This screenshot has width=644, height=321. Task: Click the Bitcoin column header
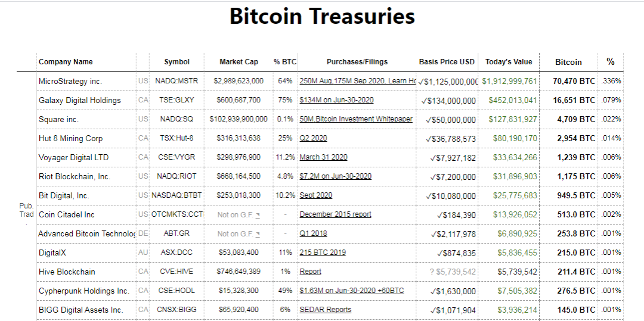point(568,62)
